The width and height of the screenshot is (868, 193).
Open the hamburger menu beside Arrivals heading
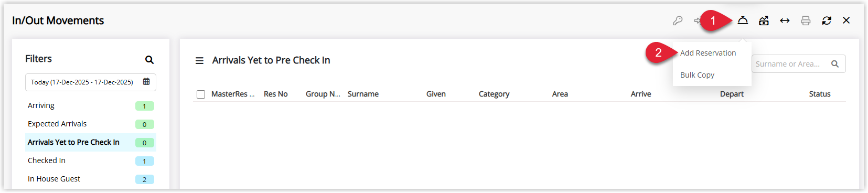pos(199,61)
